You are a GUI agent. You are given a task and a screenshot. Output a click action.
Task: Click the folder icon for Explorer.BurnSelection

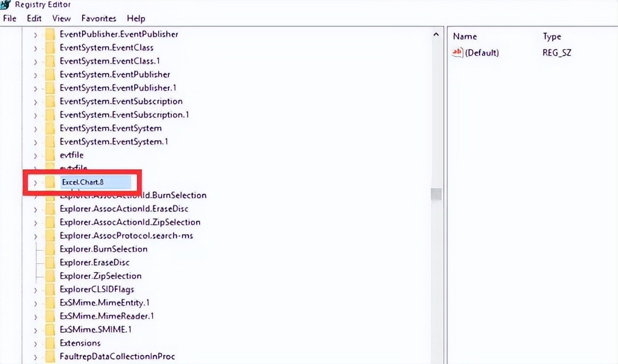pyautogui.click(x=50, y=249)
